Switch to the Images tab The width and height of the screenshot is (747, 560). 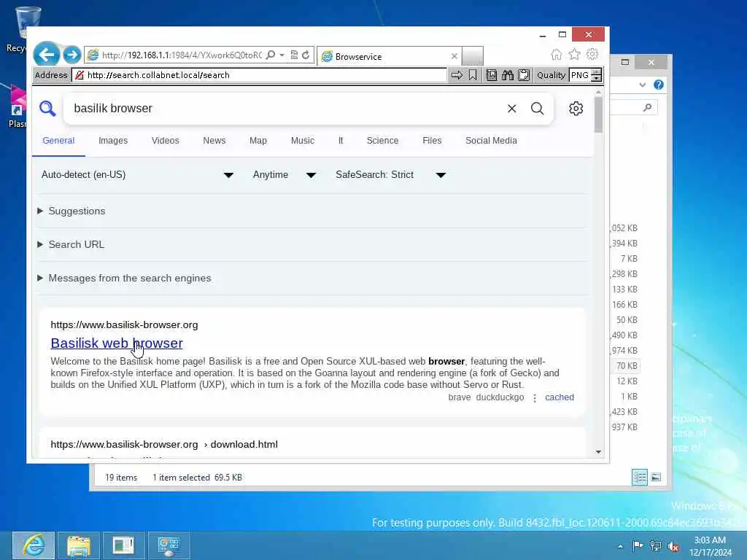pos(113,141)
